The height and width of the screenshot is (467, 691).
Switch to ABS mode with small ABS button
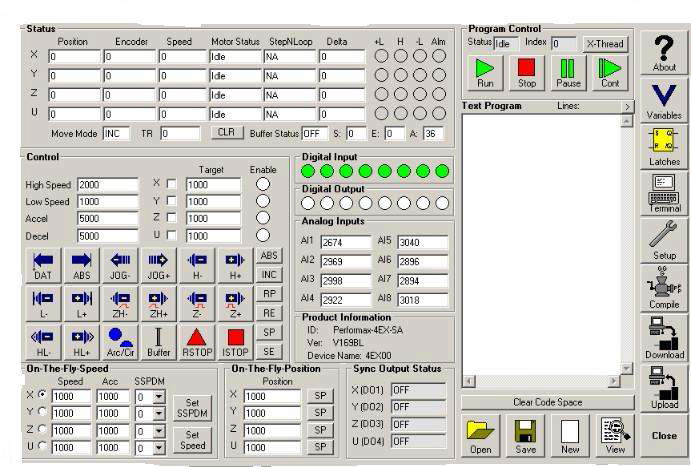point(269,256)
